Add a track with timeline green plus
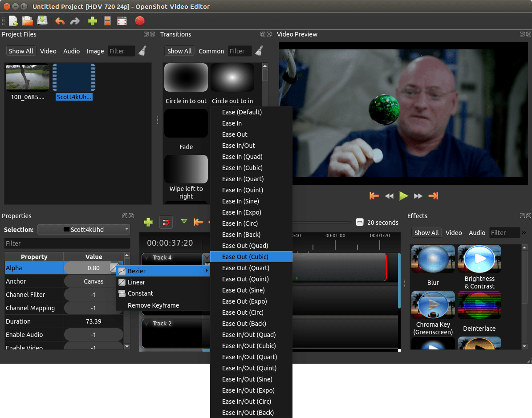This screenshot has height=418, width=532. pos(148,222)
